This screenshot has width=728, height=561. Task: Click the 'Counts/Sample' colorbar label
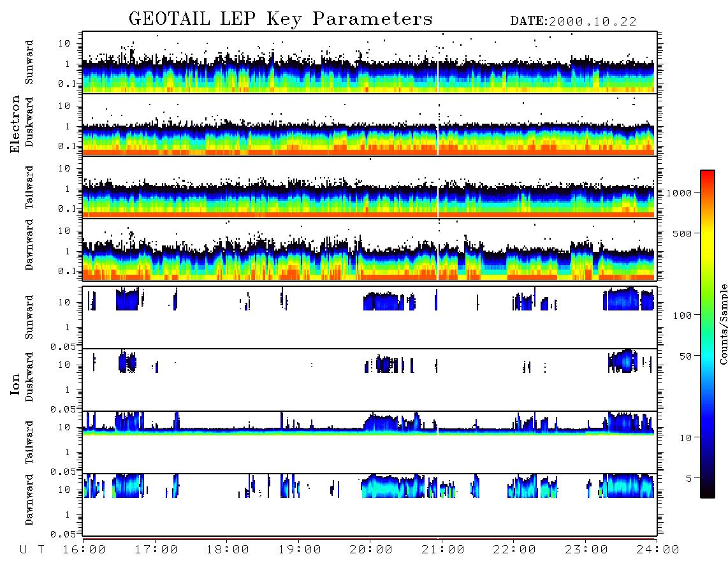point(723,324)
